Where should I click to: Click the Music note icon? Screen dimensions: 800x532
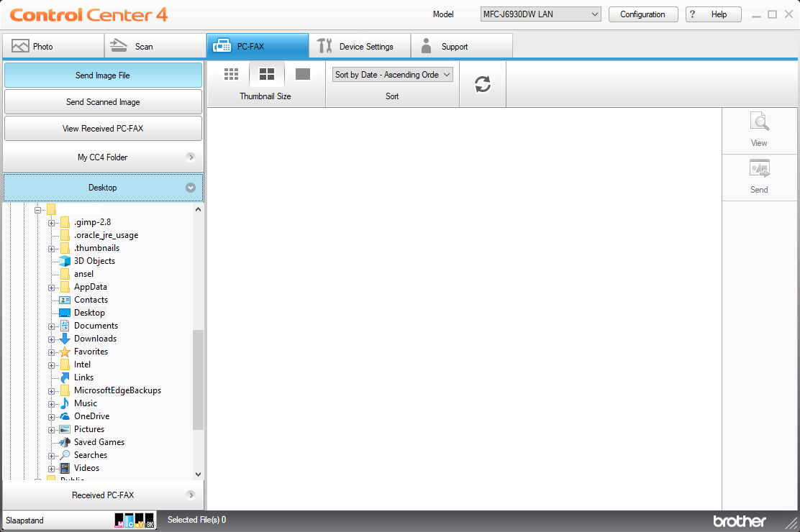click(65, 403)
